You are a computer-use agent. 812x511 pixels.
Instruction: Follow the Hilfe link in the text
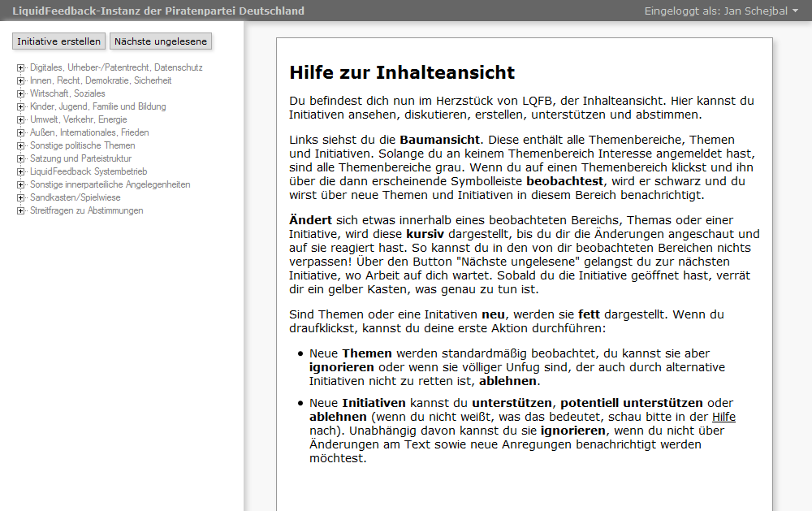[723, 417]
